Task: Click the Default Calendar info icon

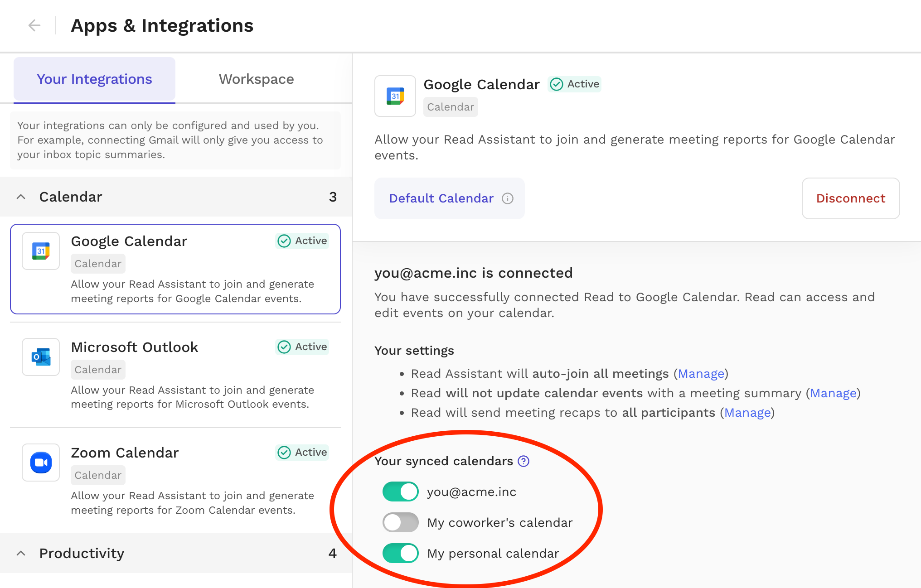Action: 508,198
